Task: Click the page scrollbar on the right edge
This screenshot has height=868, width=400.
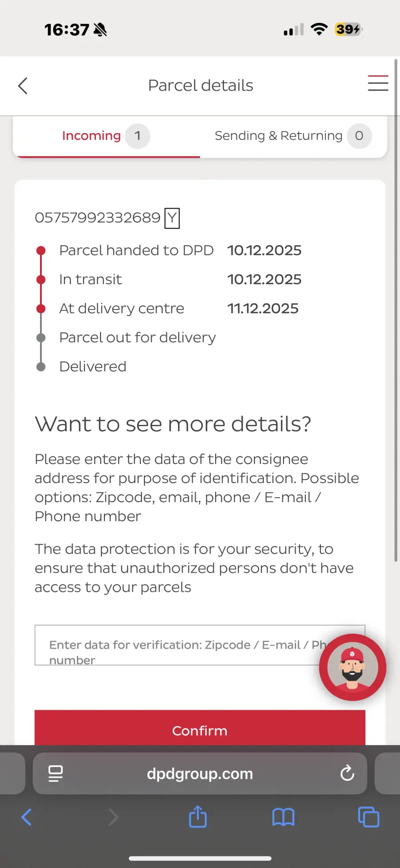Action: point(396,311)
